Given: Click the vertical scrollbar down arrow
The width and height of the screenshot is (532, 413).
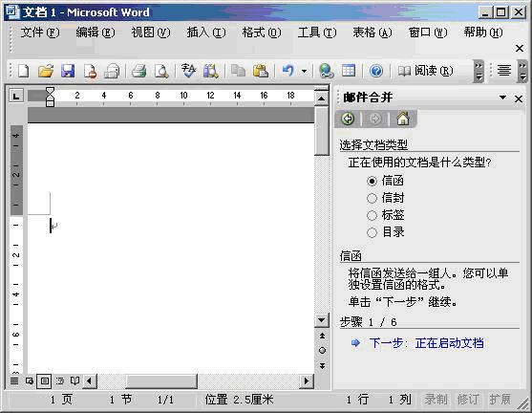Looking at the screenshot, I should point(321,320).
